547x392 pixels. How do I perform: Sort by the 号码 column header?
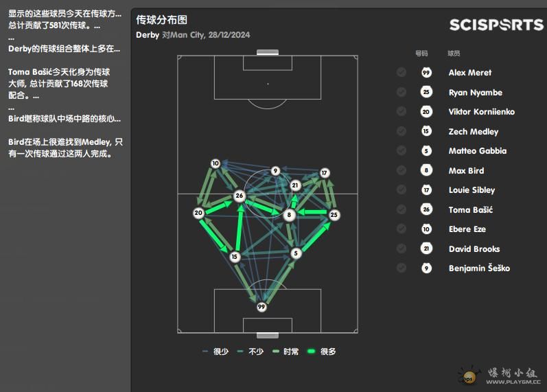(421, 54)
